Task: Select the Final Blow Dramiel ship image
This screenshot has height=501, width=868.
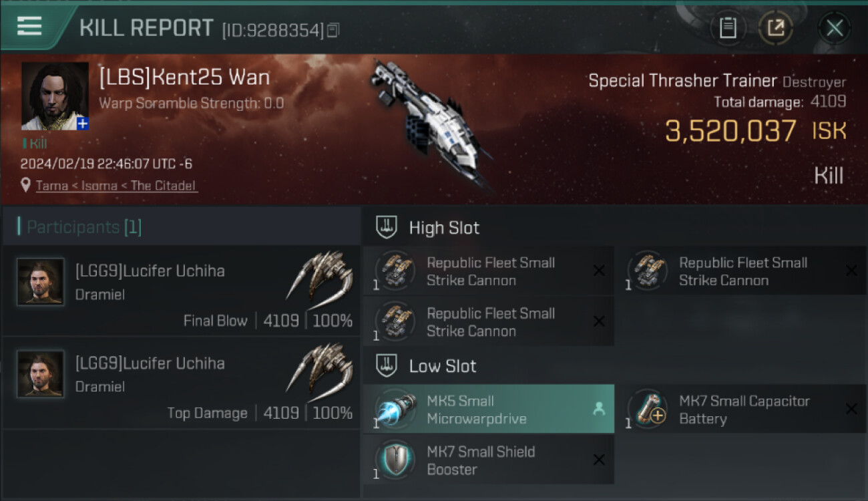Action: [320, 276]
